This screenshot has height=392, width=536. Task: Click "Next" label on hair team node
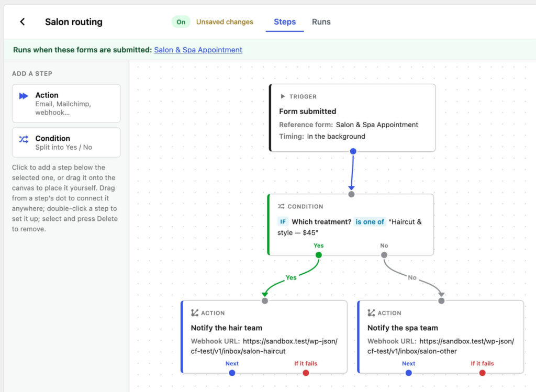coord(232,363)
